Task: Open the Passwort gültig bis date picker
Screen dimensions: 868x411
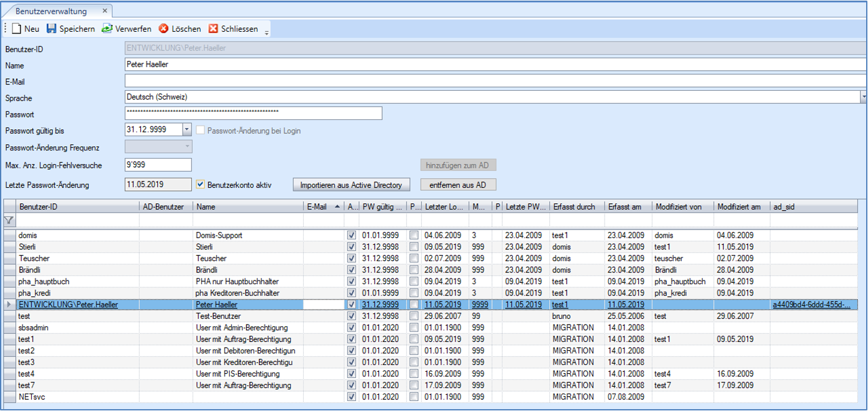Action: [x=187, y=130]
